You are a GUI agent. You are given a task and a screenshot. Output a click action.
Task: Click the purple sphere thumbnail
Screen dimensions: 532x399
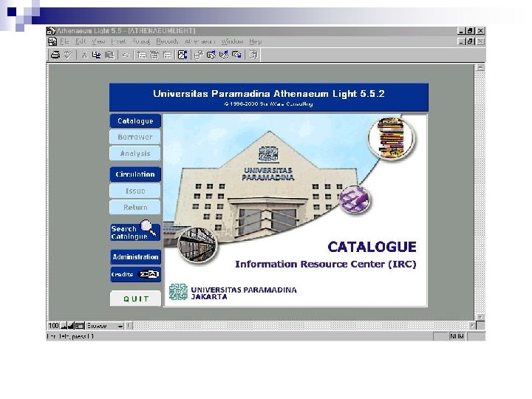tap(355, 199)
